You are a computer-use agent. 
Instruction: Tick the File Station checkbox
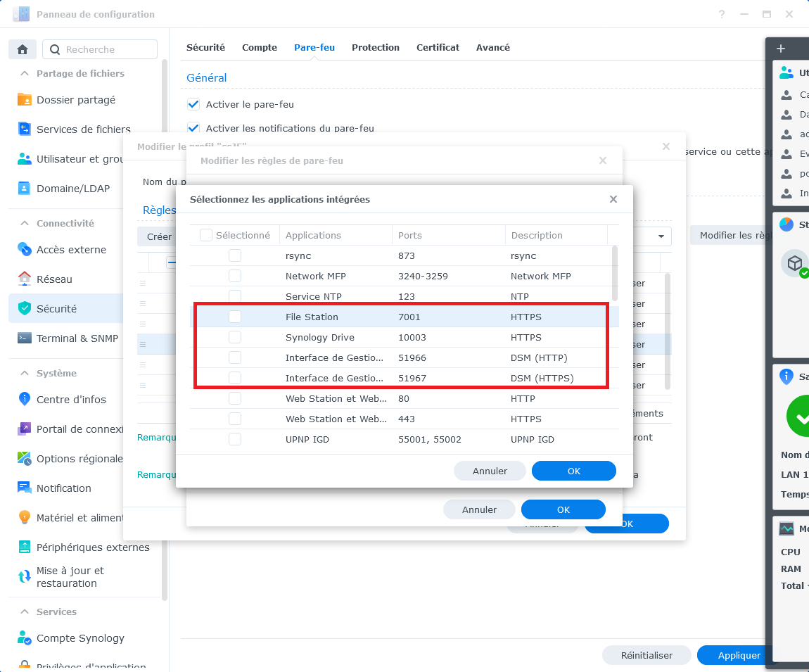click(235, 317)
